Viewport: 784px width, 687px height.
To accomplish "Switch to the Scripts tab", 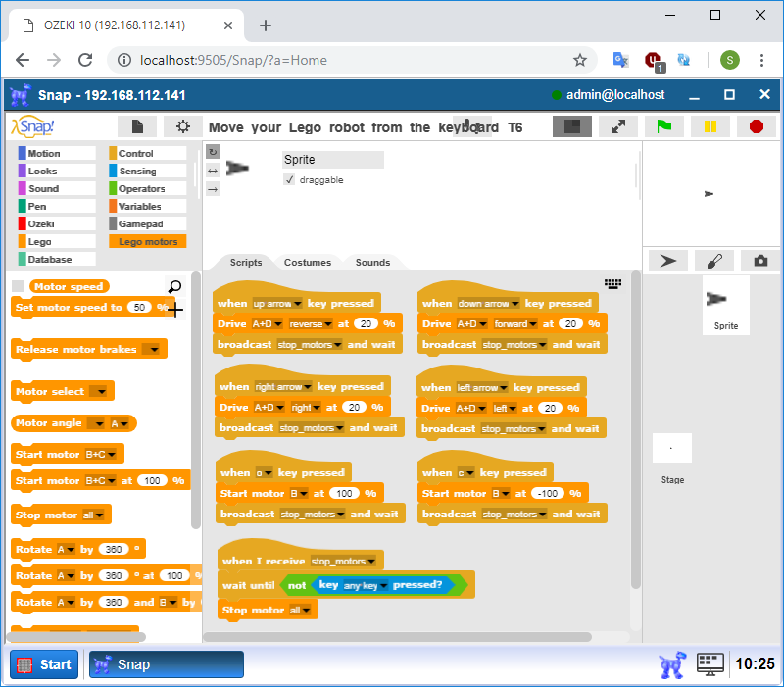I will (246, 263).
